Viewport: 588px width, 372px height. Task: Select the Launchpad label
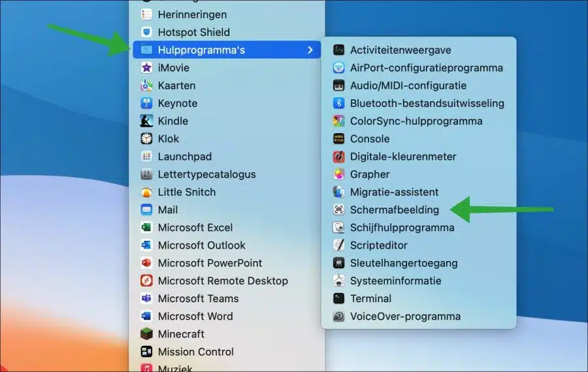(x=184, y=156)
